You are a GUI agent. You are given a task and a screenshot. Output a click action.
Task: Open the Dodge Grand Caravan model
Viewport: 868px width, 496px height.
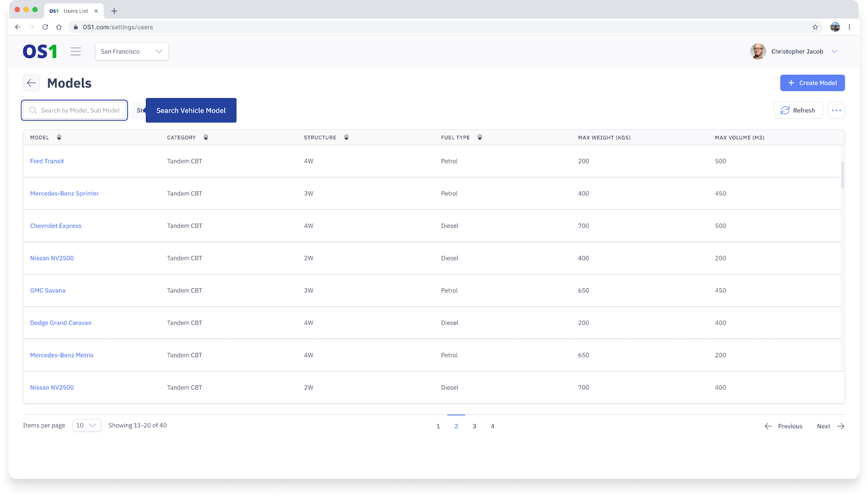click(61, 323)
